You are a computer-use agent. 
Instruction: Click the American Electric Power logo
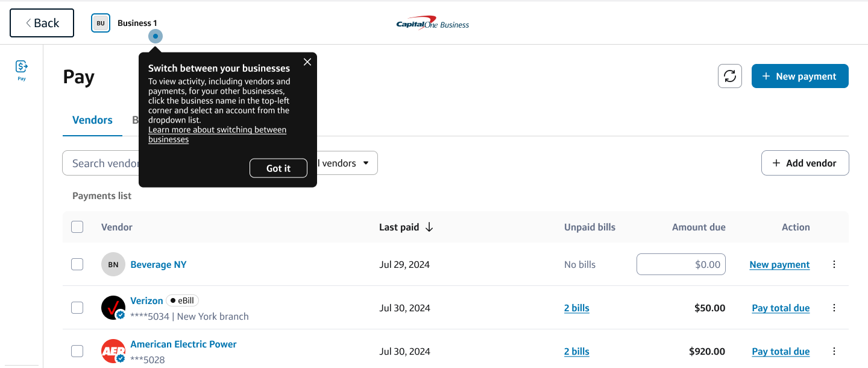(113, 351)
